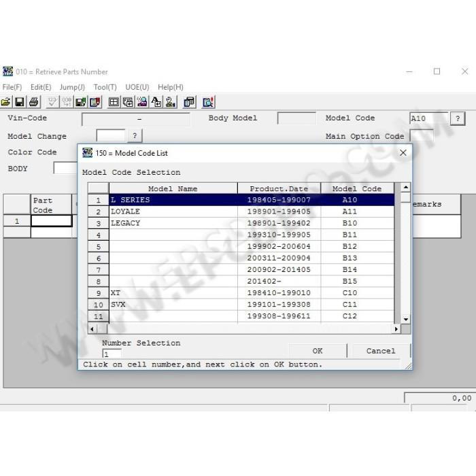The image size is (476, 476).
Task: Click the horizontal scroll right arrow
Action: 396,328
